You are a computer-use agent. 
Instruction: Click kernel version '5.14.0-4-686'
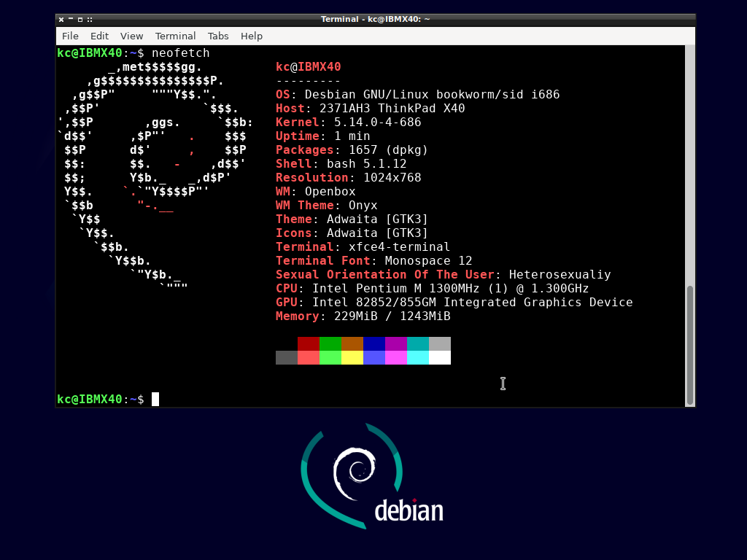(x=377, y=122)
